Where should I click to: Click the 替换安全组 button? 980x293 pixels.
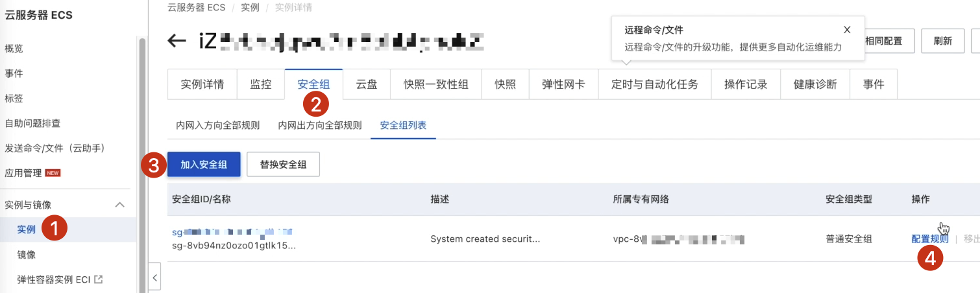pyautogui.click(x=284, y=165)
